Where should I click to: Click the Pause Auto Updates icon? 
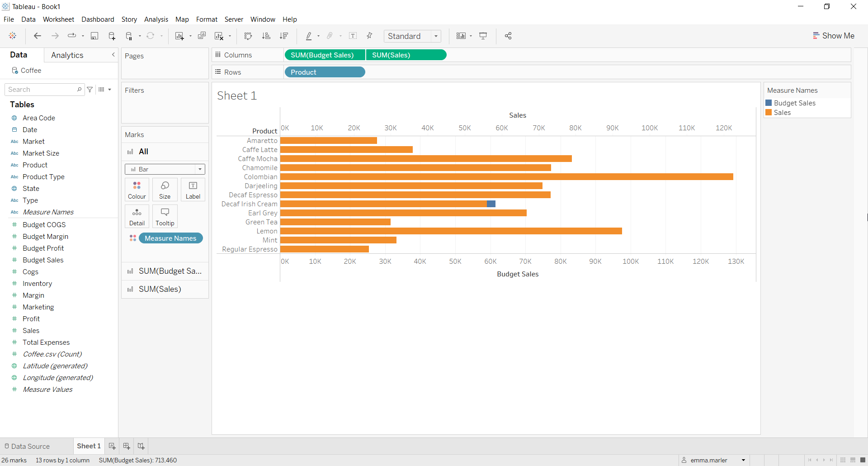tap(128, 36)
